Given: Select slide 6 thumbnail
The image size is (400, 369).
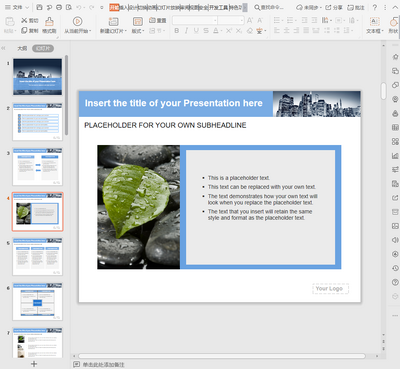Looking at the screenshot, I should click(x=37, y=302).
